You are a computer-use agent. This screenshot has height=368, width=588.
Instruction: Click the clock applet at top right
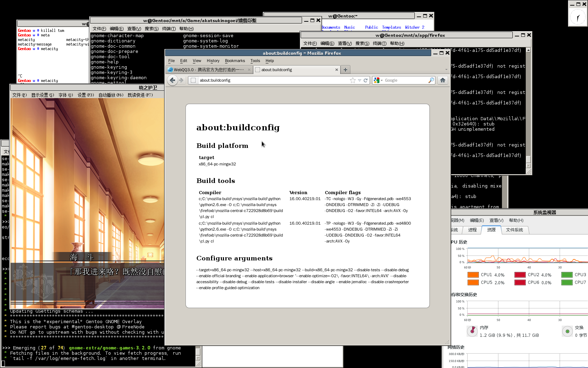point(577,17)
